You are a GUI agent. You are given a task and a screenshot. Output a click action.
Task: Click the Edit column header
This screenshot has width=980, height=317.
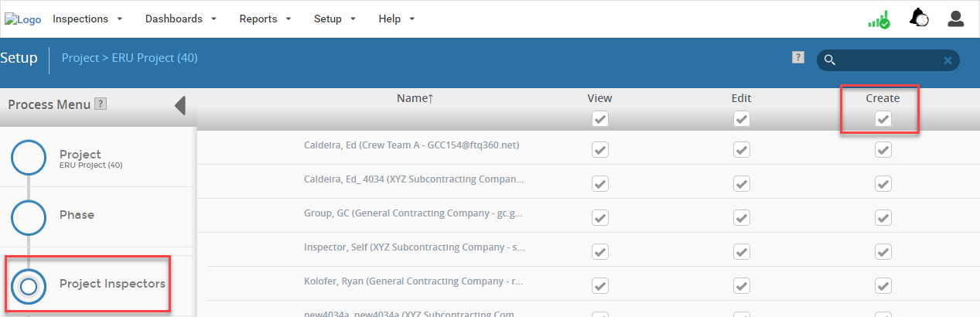click(x=742, y=98)
